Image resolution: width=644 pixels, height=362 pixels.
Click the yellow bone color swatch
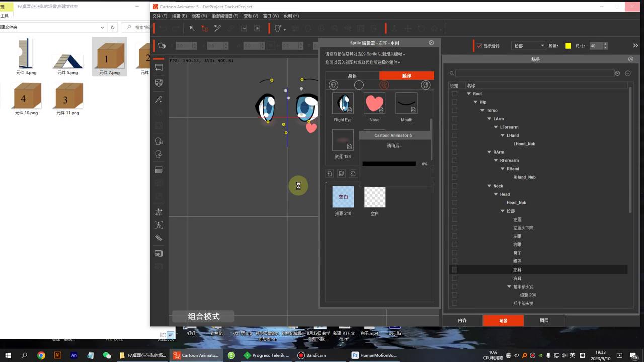[568, 46]
